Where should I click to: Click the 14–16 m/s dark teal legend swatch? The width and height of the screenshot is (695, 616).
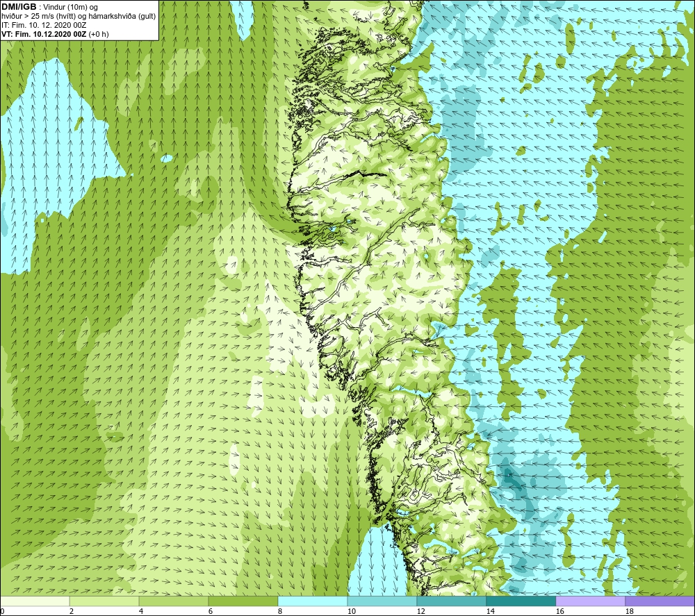coord(521,601)
